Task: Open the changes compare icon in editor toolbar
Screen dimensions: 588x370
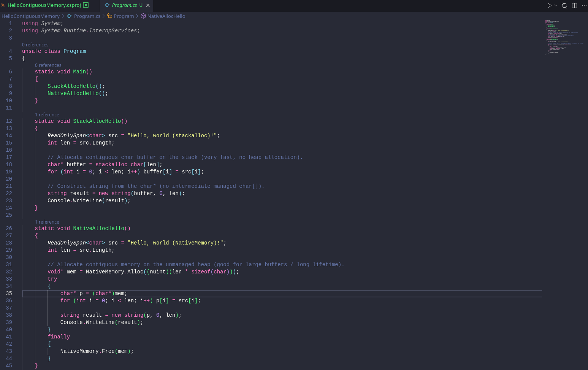Action: (x=564, y=5)
